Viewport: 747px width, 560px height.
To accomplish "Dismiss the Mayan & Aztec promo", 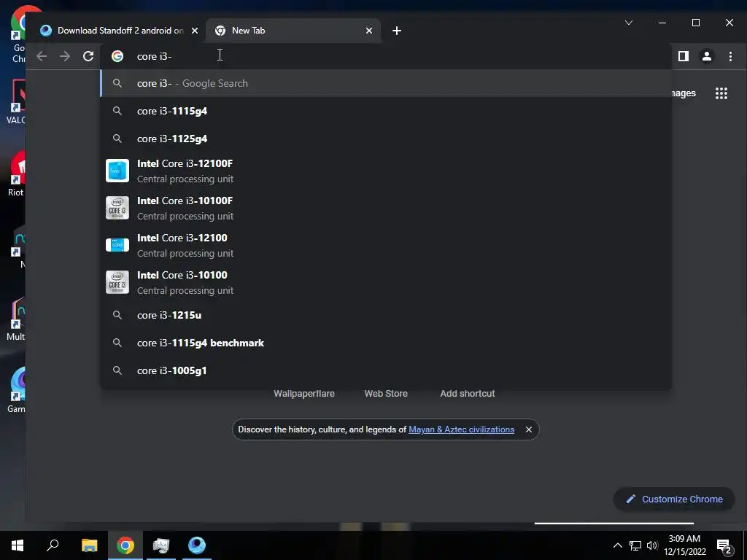I will tap(529, 429).
